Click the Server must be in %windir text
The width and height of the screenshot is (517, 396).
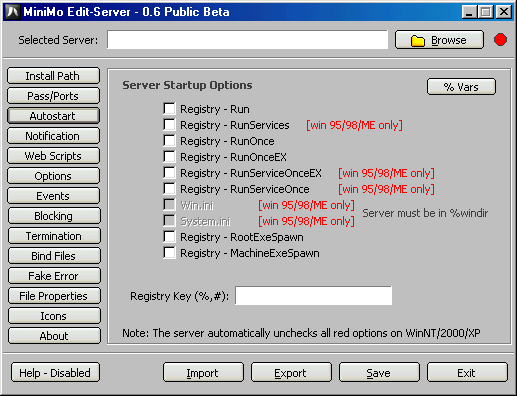pyautogui.click(x=425, y=213)
